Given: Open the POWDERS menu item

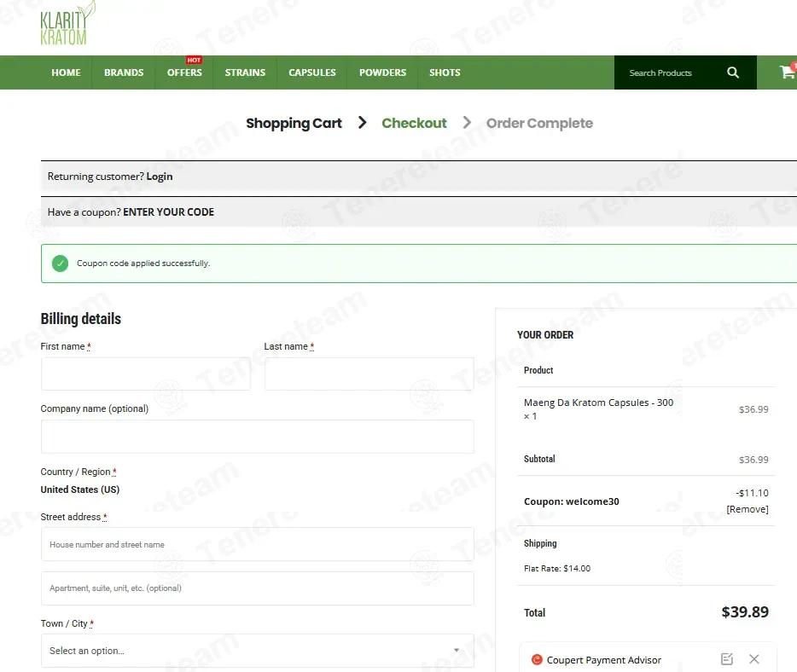Looking at the screenshot, I should pos(383,72).
